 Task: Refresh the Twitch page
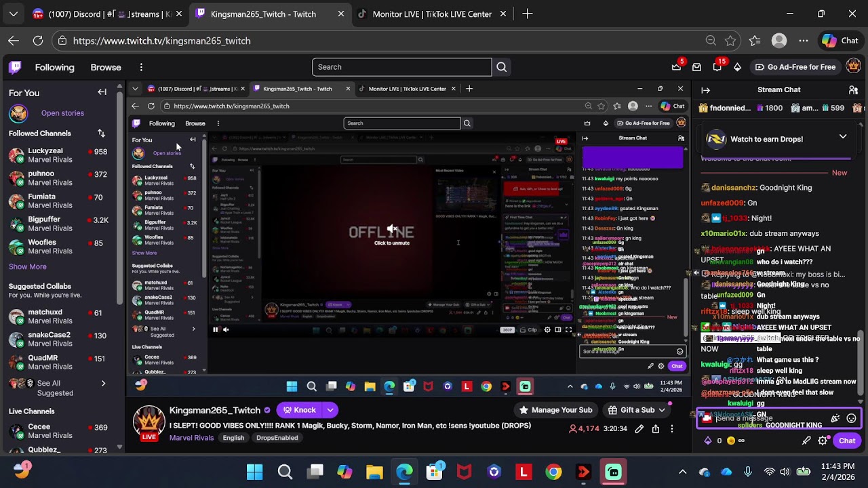[x=38, y=41]
